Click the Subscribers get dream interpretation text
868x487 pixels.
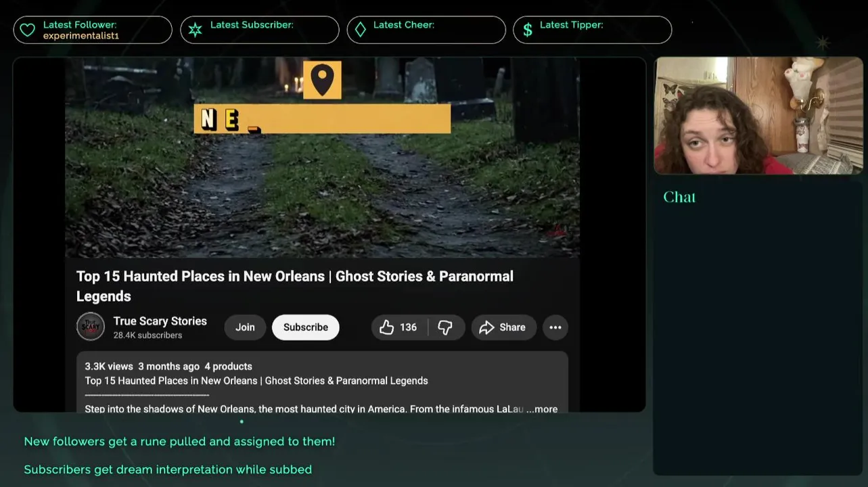coord(168,469)
